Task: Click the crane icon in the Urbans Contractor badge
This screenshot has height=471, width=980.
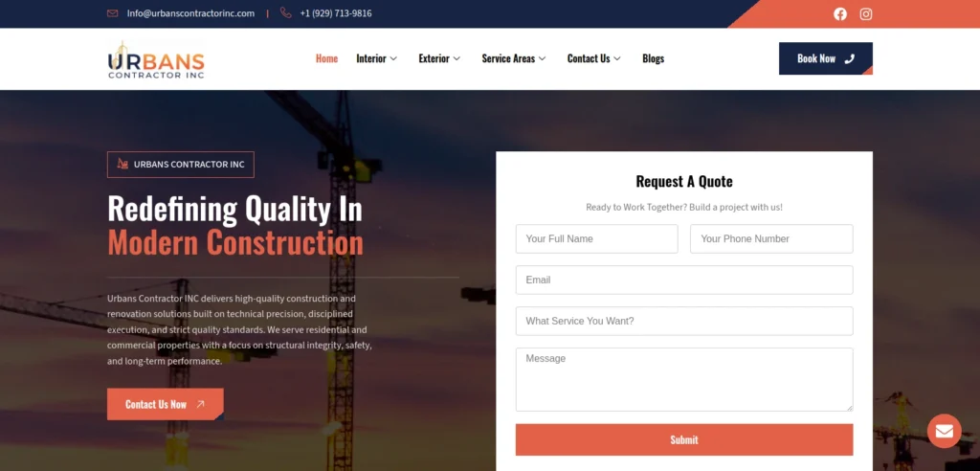Action: (122, 164)
